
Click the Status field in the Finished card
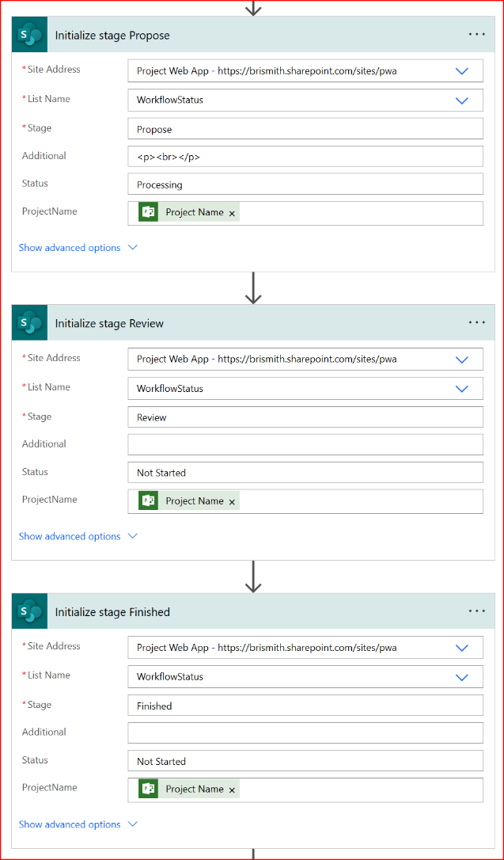[305, 761]
